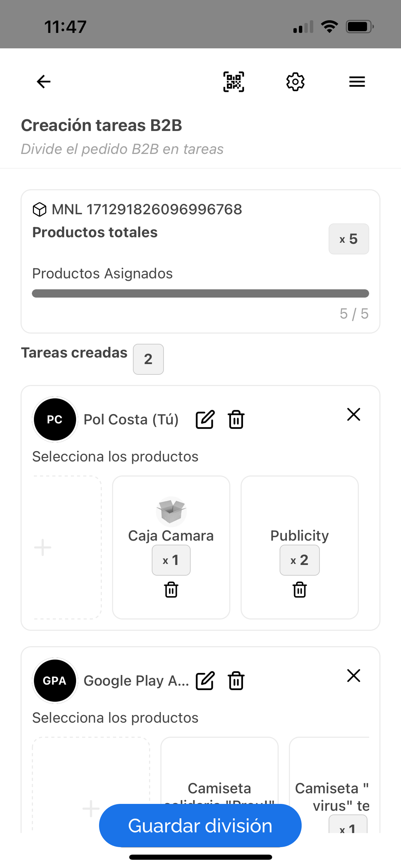Open the QR code scanner
The width and height of the screenshot is (401, 868).
234,82
